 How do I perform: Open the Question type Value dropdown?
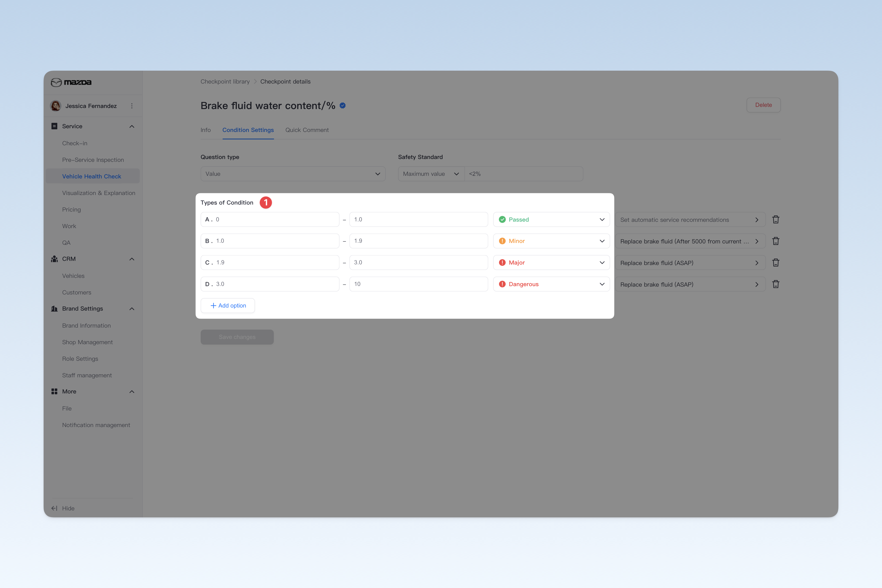(293, 174)
